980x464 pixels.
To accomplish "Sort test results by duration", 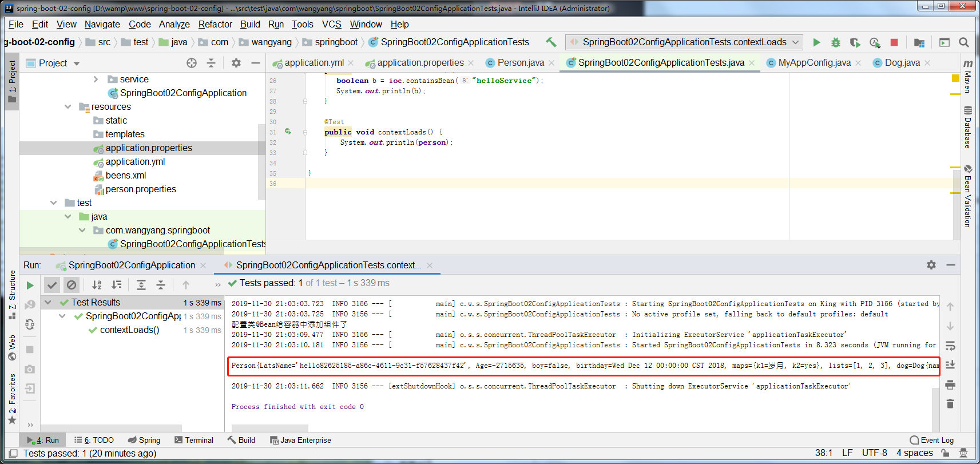I will 116,284.
